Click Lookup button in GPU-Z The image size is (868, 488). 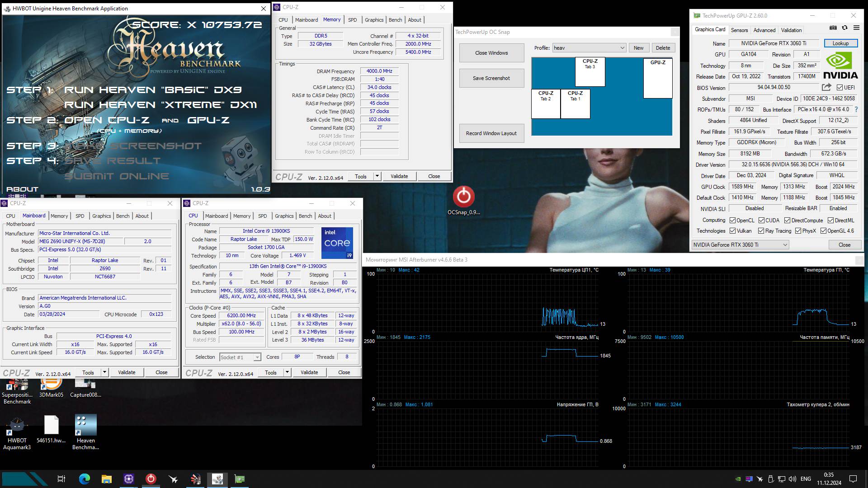[840, 43]
